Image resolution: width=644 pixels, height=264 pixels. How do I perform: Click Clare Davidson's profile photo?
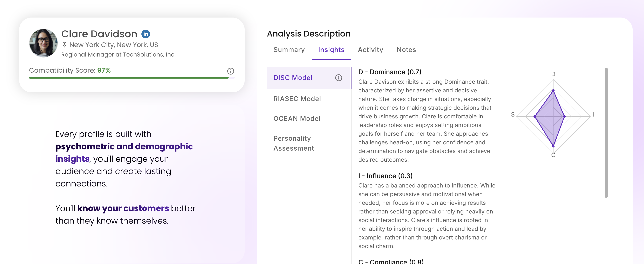coord(43,43)
